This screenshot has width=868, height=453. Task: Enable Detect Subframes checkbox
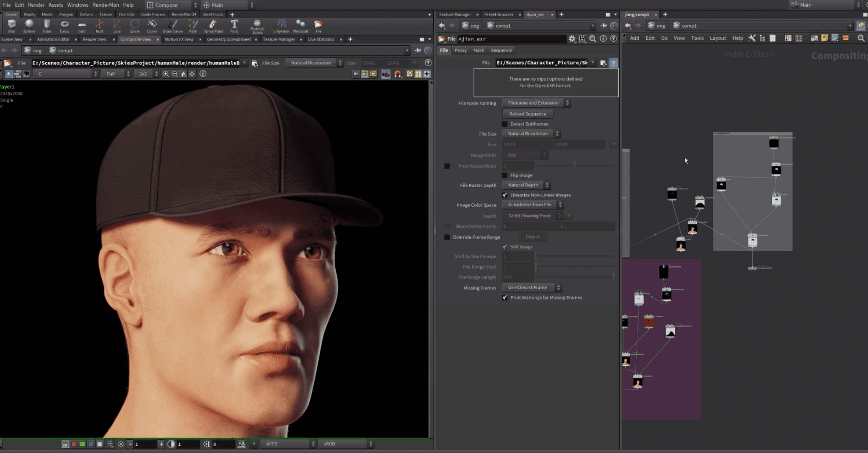click(505, 124)
